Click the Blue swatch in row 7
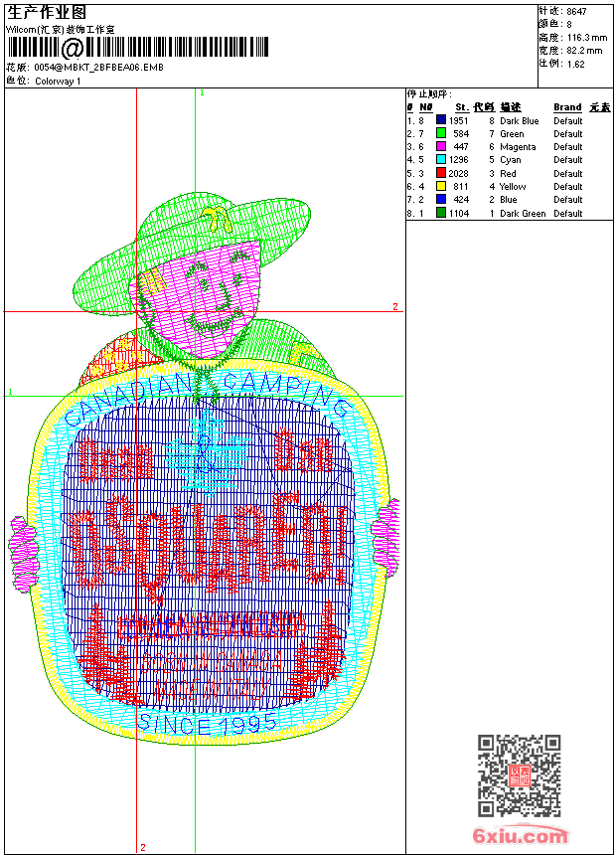The width and height of the screenshot is (616, 855). click(441, 199)
